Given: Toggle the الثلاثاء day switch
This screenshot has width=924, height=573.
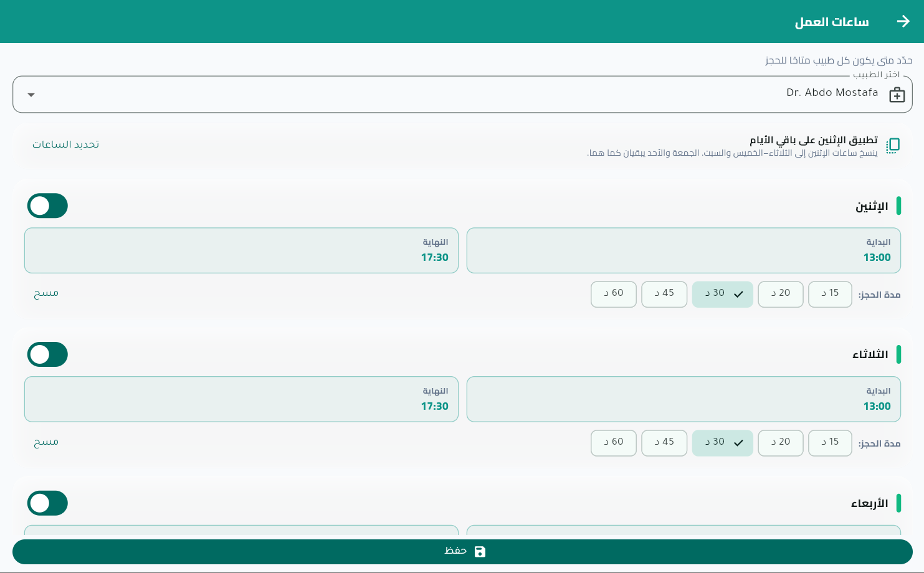Looking at the screenshot, I should pyautogui.click(x=47, y=354).
